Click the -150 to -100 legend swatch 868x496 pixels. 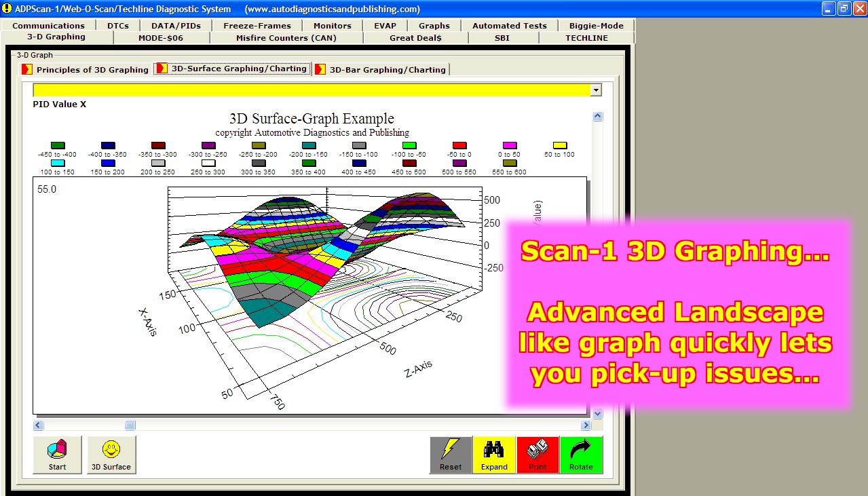(x=359, y=145)
